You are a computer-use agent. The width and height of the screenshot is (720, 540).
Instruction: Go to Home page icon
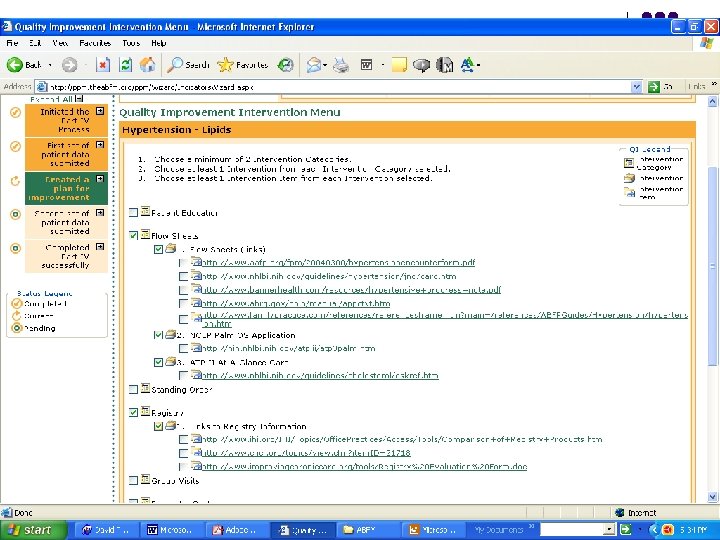click(x=148, y=65)
